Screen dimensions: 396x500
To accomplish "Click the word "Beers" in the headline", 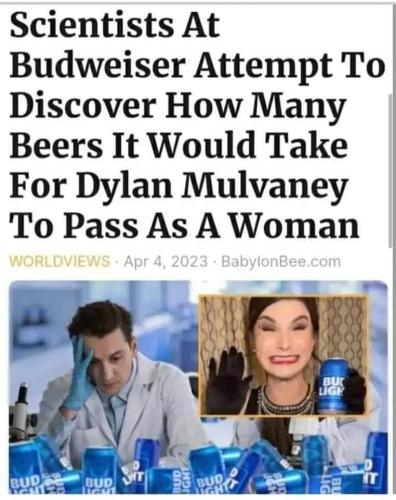I will (x=57, y=147).
